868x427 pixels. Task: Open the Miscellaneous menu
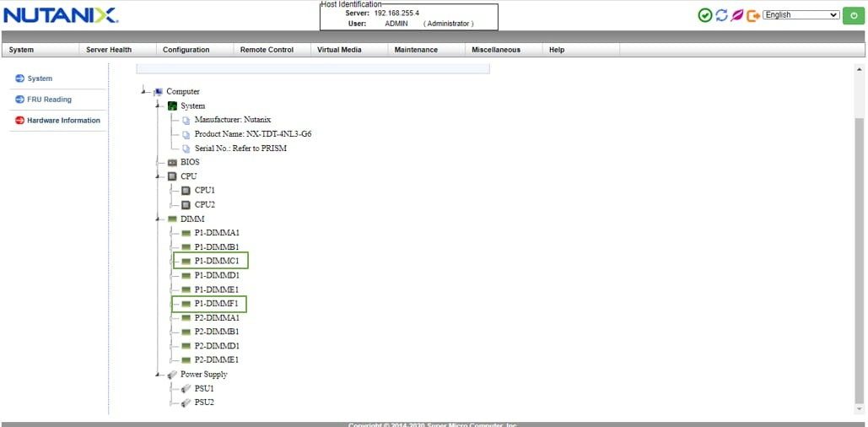[x=496, y=50]
